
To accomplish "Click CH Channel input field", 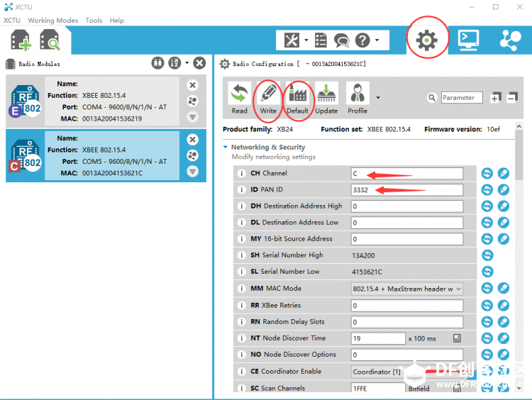I will coord(407,173).
